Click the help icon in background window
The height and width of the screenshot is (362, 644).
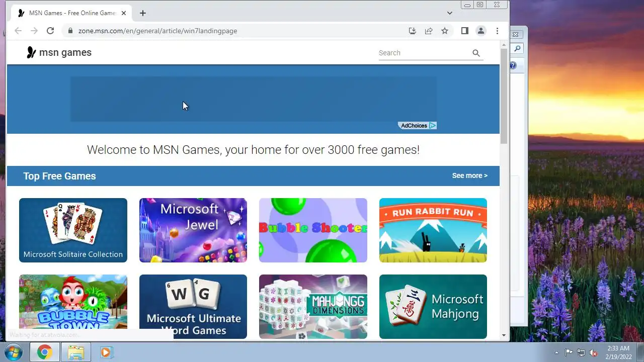tap(513, 65)
